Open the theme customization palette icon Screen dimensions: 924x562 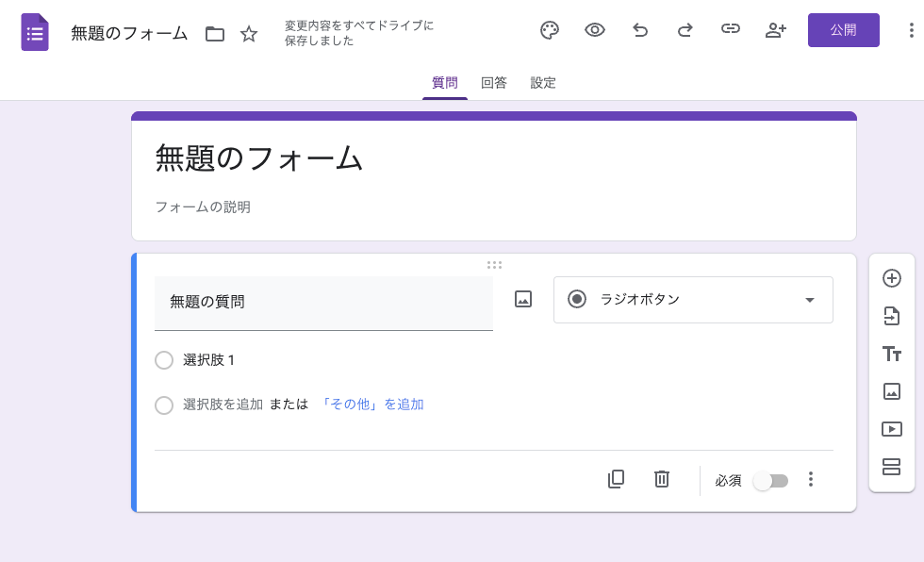click(x=550, y=30)
